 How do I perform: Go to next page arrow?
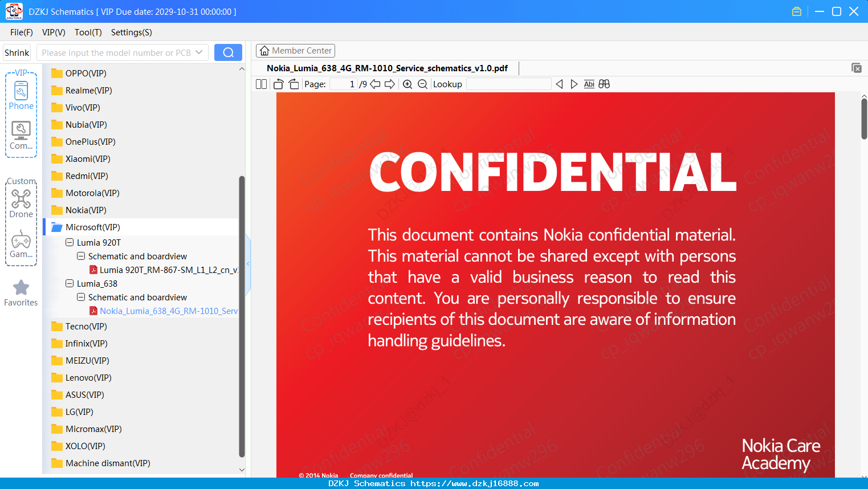(390, 84)
